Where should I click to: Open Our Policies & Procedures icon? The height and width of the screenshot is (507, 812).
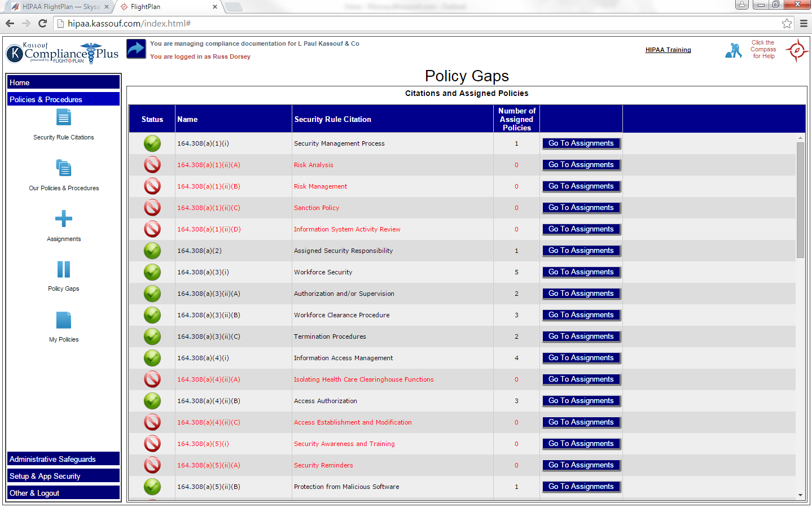(x=64, y=168)
